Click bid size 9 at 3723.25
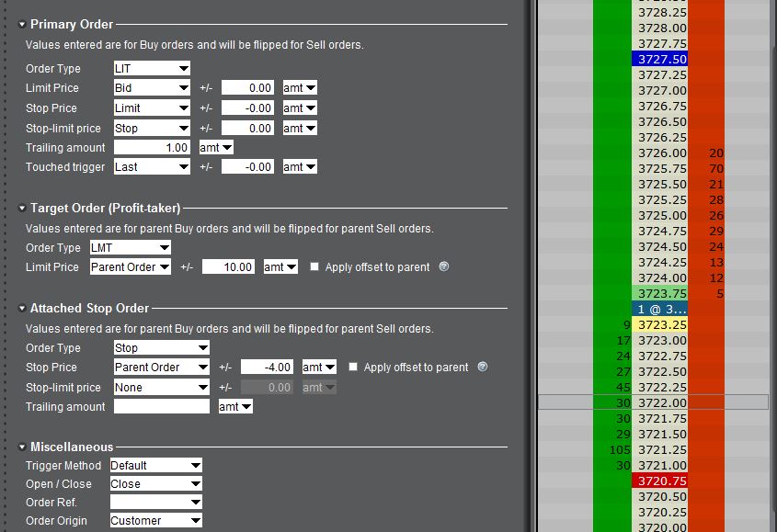Viewport: 777px width, 532px height. (627, 325)
